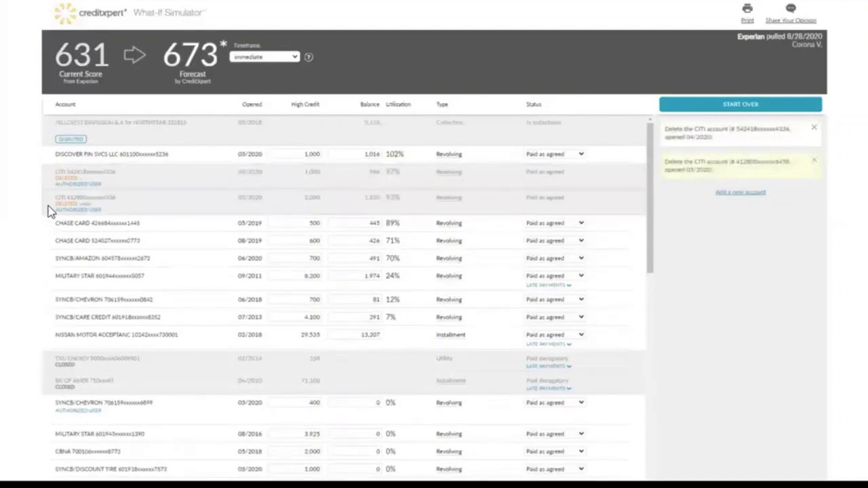Edit balance field for SYNCB/CARE CREDIT

(x=355, y=317)
